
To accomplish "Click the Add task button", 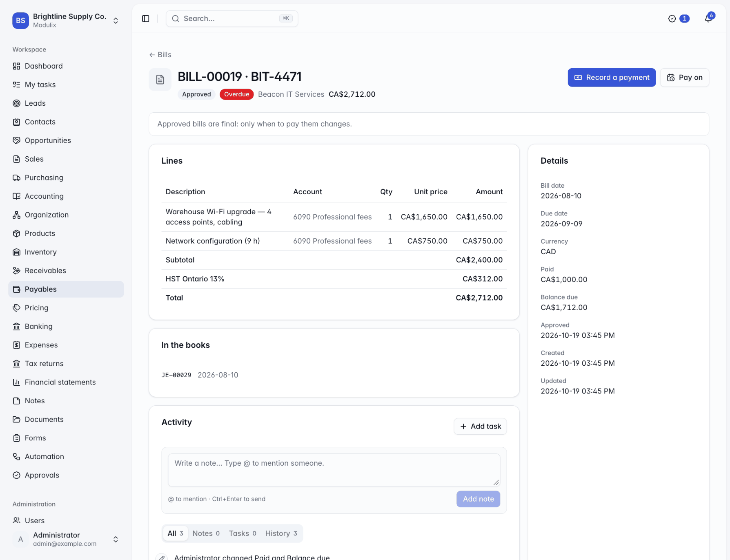I will click(x=480, y=427).
